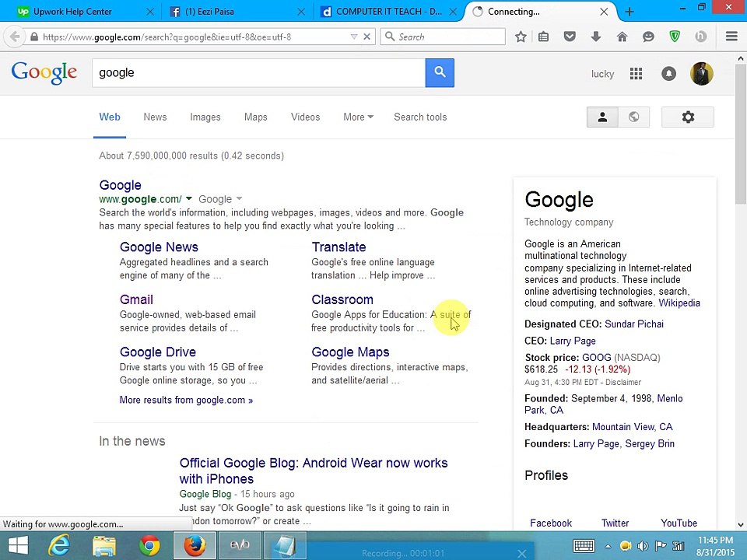Screen dimensions: 747x560
Task: Switch to COMPUTER IT TEACH tab
Action: click(x=389, y=12)
